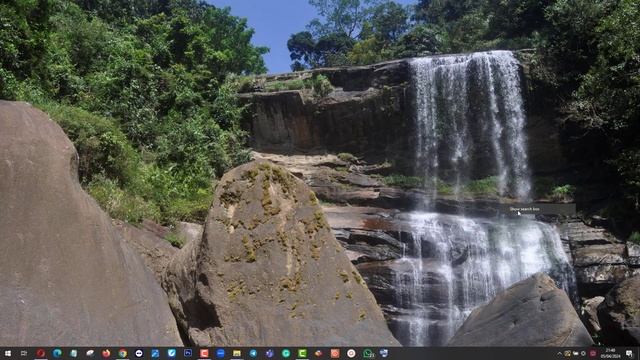Open Microsoft Teams from the taskbar
Image resolution: width=640 pixels, height=360 pixels.
pos(269,353)
